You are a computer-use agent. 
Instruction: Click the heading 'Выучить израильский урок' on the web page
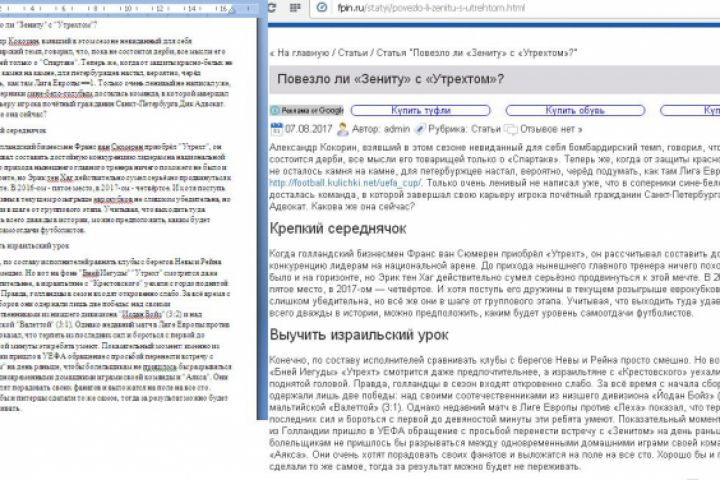pyautogui.click(x=359, y=335)
